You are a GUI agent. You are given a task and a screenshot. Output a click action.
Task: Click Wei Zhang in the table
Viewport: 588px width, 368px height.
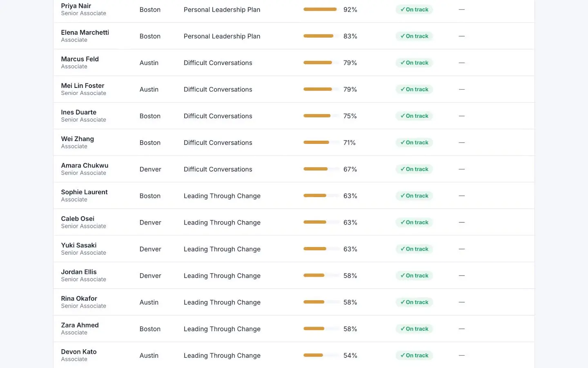(77, 139)
